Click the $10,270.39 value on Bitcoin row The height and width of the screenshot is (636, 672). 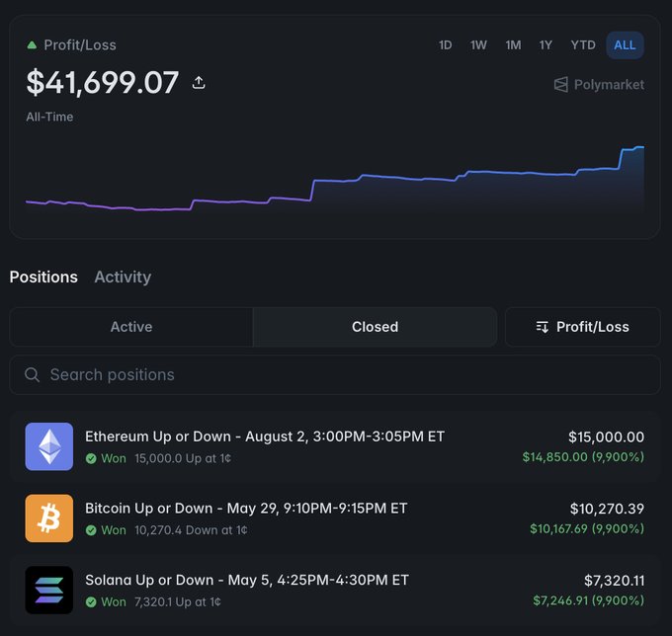(607, 509)
